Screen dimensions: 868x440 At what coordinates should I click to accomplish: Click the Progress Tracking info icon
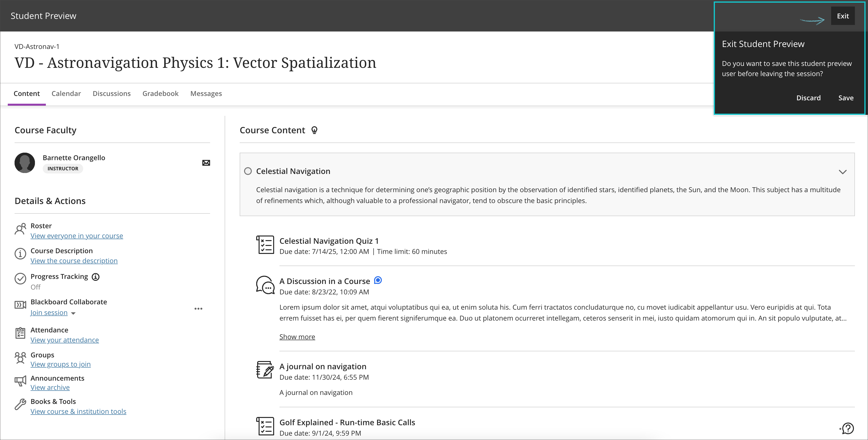(x=96, y=277)
